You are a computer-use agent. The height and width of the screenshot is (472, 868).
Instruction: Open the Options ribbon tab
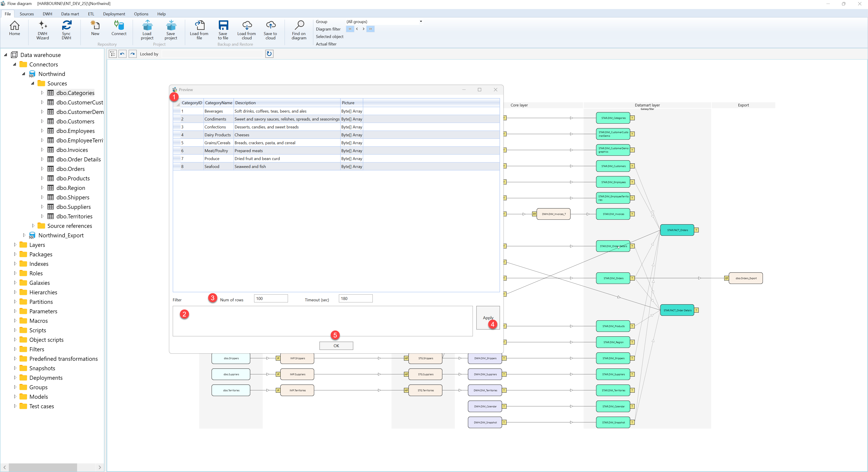141,14
